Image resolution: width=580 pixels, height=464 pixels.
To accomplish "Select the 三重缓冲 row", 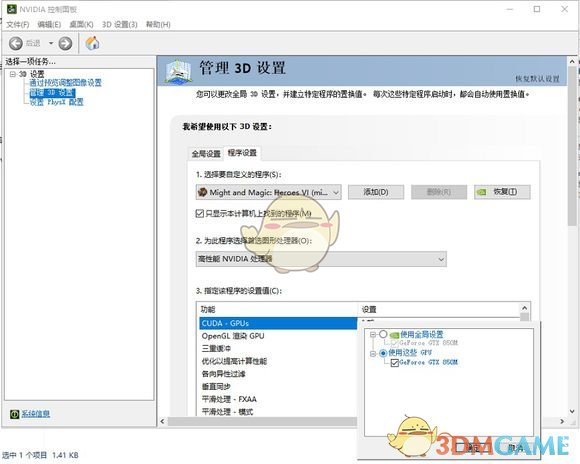I will (x=278, y=349).
